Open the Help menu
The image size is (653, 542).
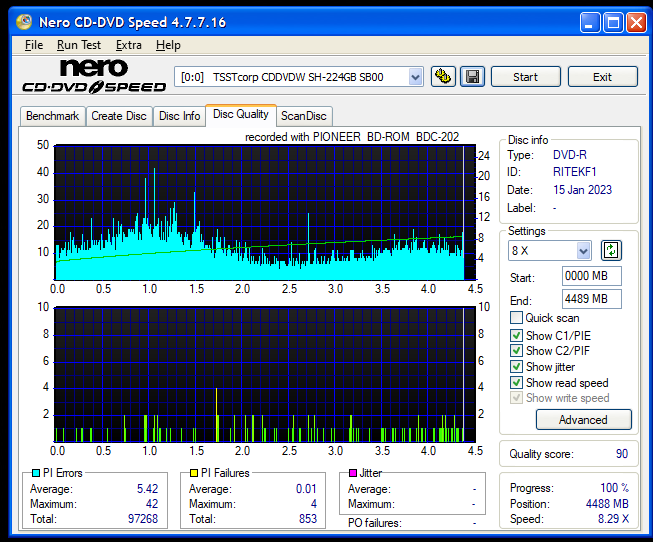point(168,45)
